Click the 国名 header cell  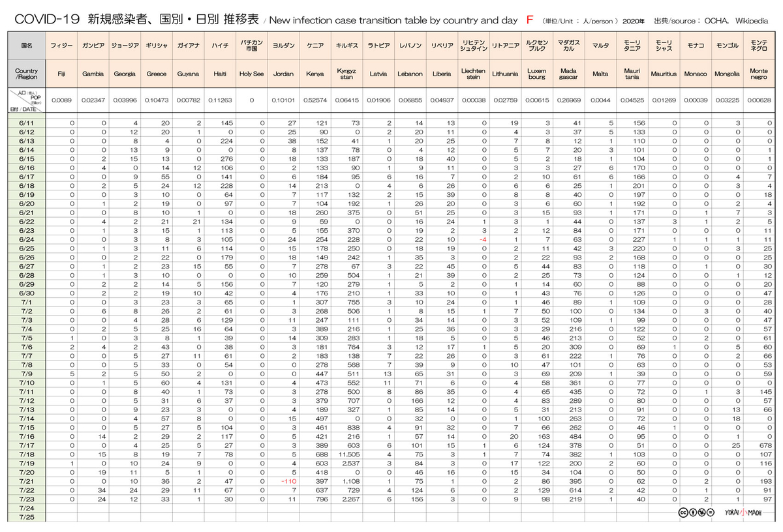(x=27, y=46)
